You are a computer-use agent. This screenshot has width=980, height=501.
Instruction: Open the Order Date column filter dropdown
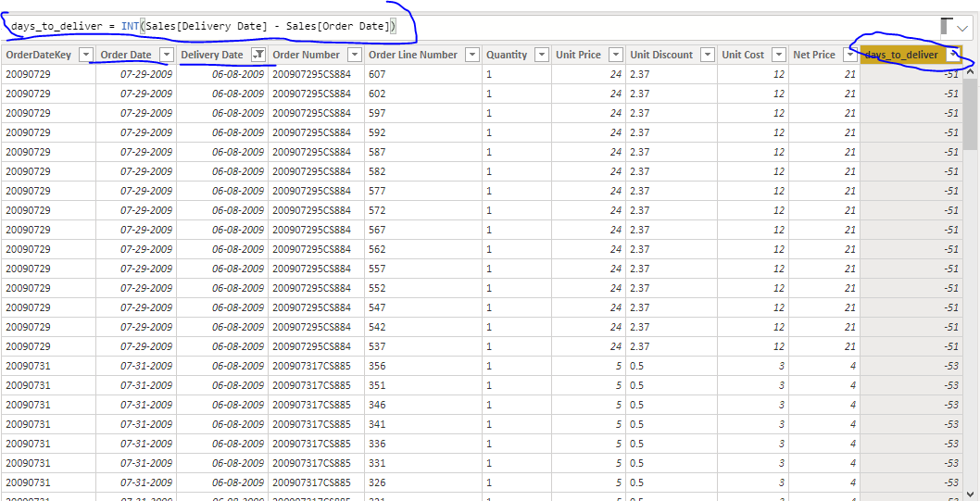point(167,55)
